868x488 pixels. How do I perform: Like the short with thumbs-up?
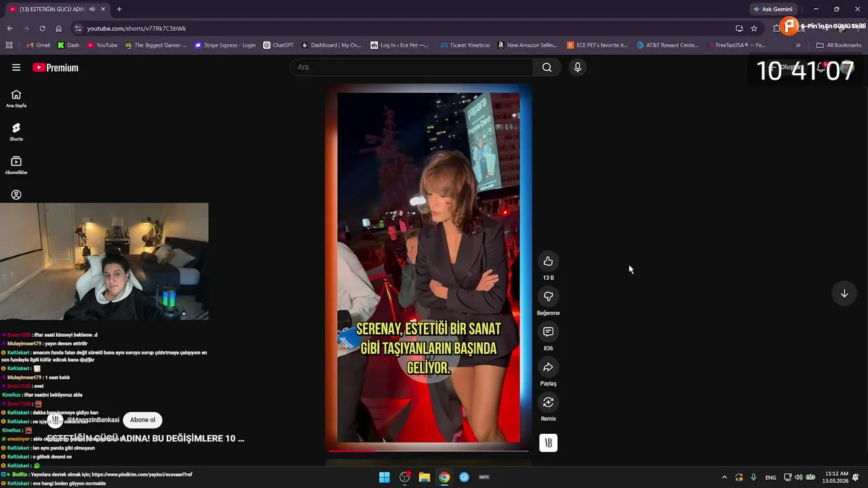click(x=548, y=262)
